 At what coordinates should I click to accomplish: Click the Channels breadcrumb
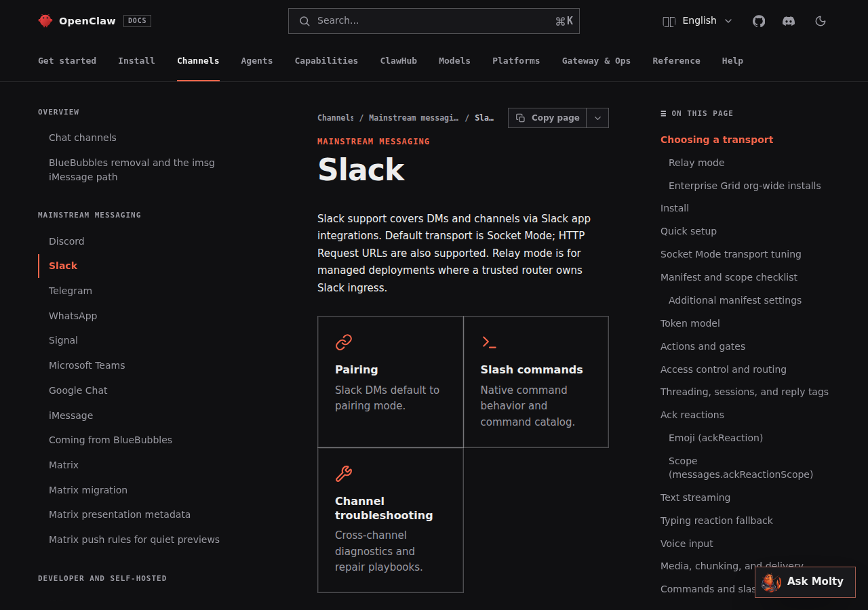click(335, 118)
